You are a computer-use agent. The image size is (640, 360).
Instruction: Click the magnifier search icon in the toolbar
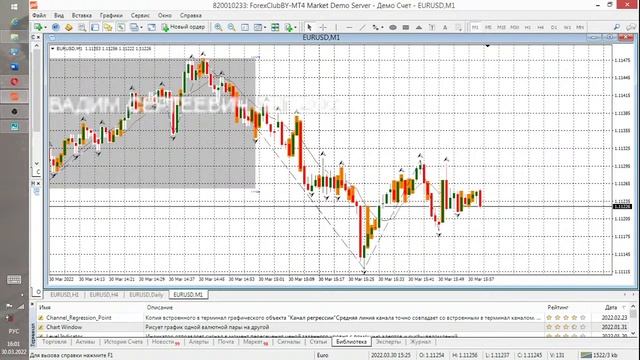pyautogui.click(x=617, y=27)
